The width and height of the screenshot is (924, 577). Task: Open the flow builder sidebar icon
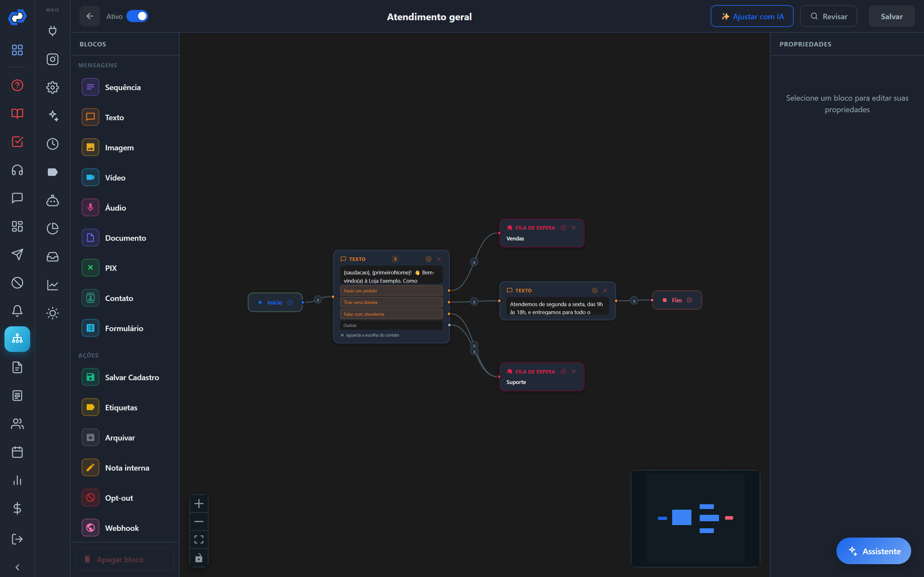17,339
